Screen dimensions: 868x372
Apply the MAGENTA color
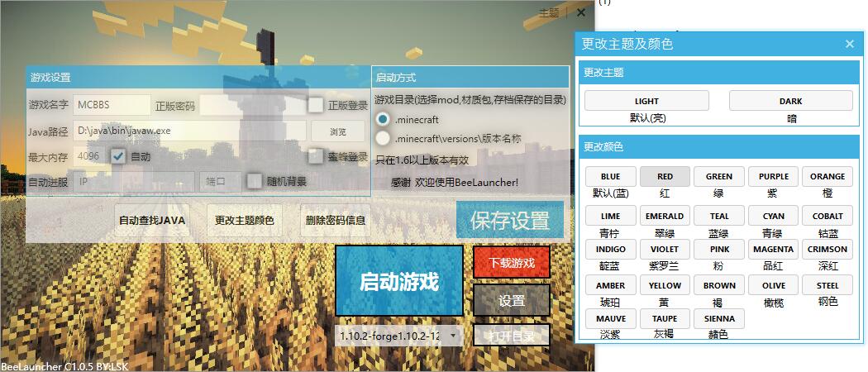click(773, 249)
